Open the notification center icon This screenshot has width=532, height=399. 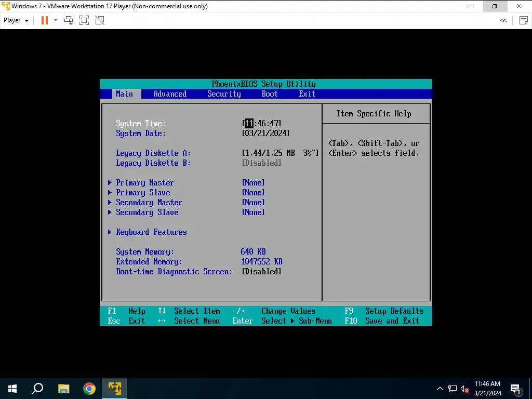click(x=516, y=389)
